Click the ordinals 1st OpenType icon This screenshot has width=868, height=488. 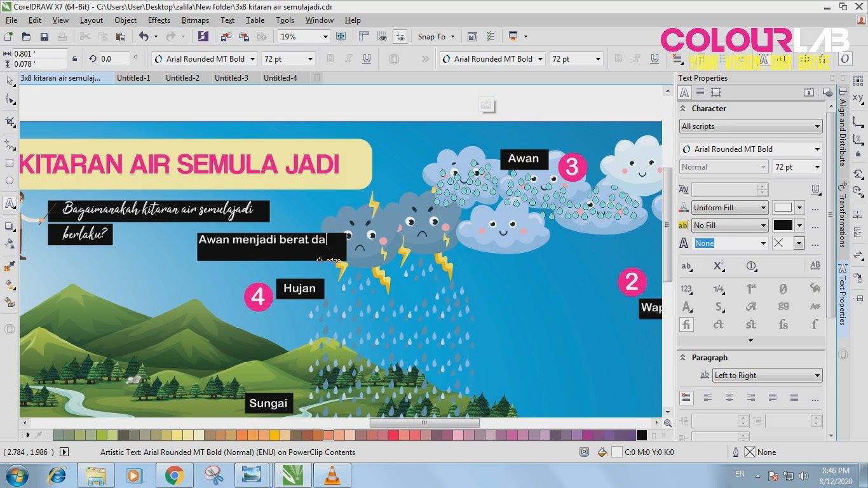(x=751, y=289)
